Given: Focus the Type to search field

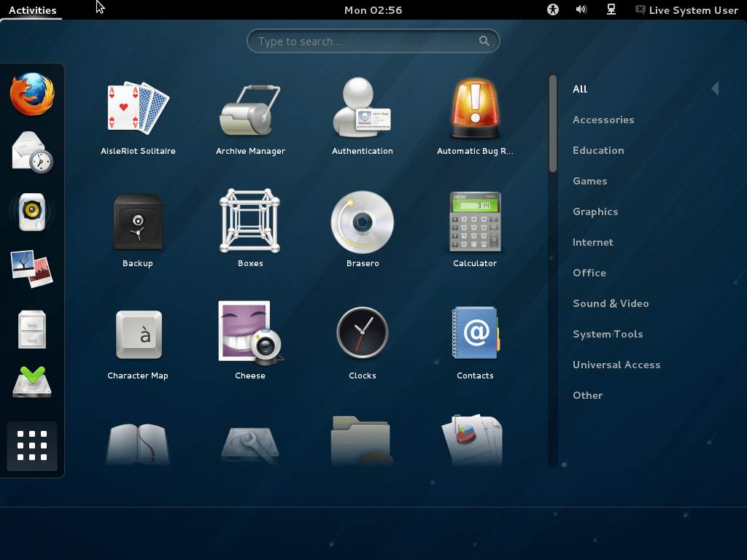Looking at the screenshot, I should tap(373, 41).
